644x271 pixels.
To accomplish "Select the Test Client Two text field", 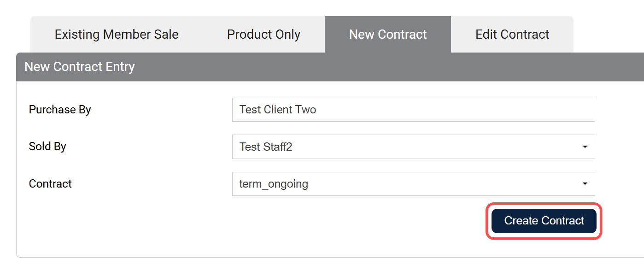I will pyautogui.click(x=413, y=110).
